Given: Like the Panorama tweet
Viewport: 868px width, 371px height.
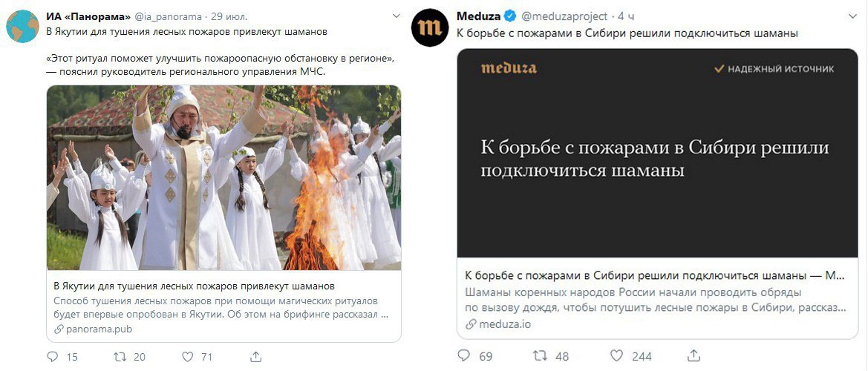Looking at the screenshot, I should [188, 357].
